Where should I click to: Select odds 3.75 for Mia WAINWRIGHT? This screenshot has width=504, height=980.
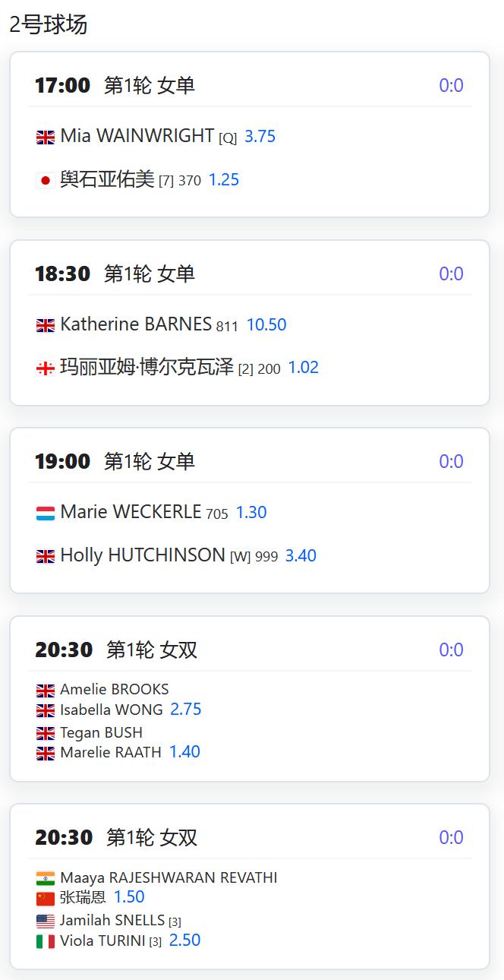pyautogui.click(x=260, y=137)
